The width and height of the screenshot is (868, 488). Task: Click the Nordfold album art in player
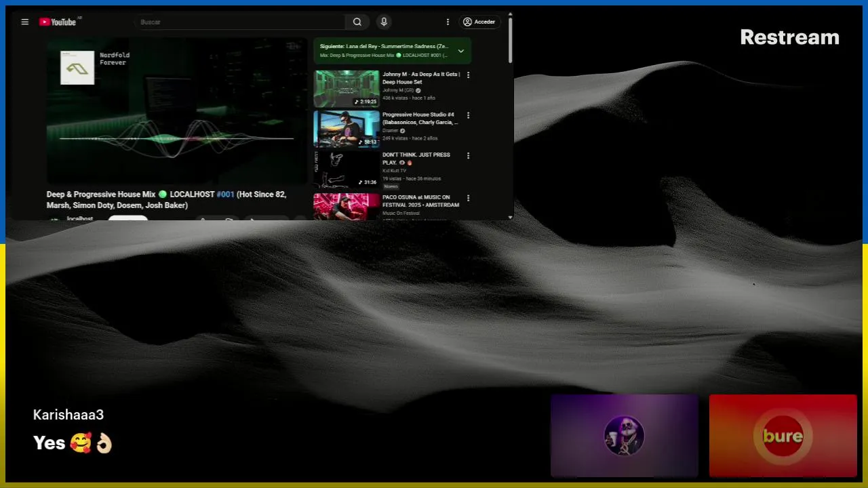pyautogui.click(x=77, y=68)
